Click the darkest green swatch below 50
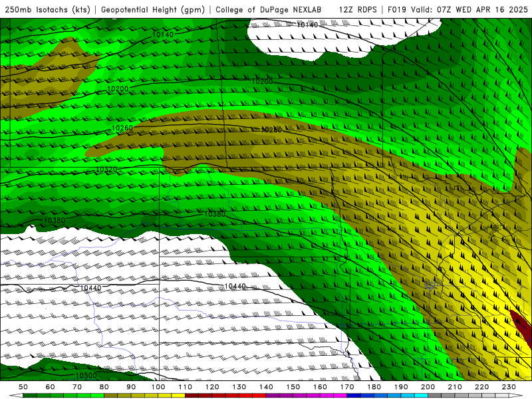 [x=30, y=396]
